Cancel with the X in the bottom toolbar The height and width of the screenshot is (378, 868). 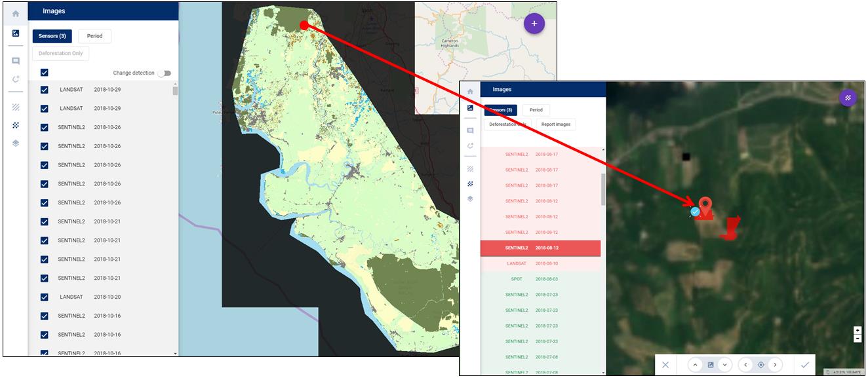(x=665, y=365)
